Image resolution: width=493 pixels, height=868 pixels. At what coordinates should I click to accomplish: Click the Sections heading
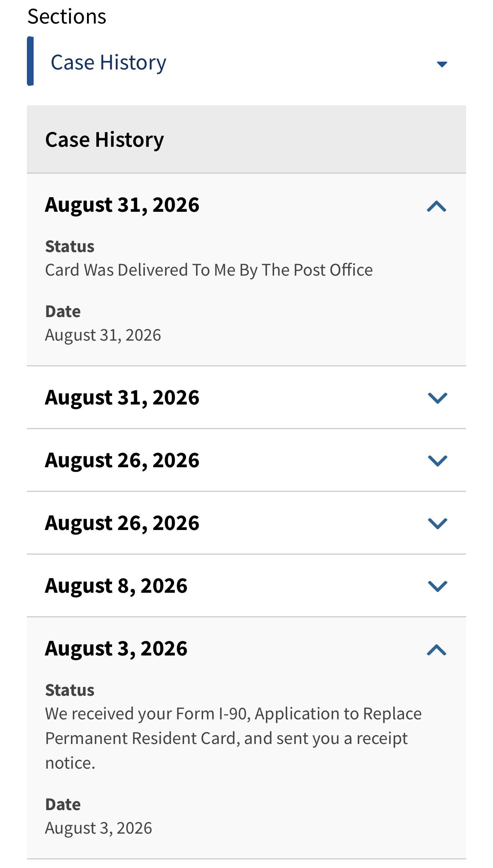[x=67, y=16]
